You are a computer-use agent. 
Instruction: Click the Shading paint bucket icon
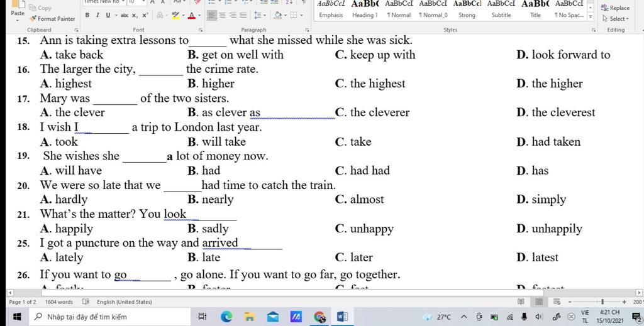click(277, 15)
